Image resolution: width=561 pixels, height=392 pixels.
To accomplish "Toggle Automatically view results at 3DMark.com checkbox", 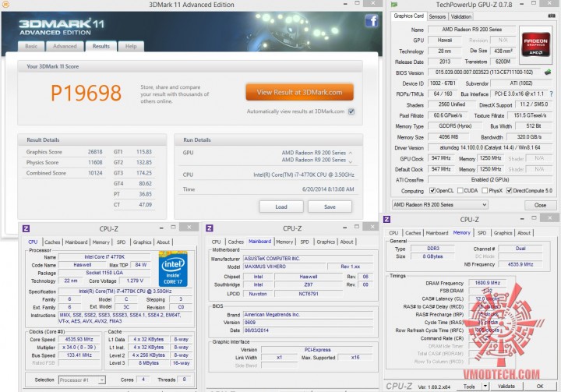I will 351,111.
